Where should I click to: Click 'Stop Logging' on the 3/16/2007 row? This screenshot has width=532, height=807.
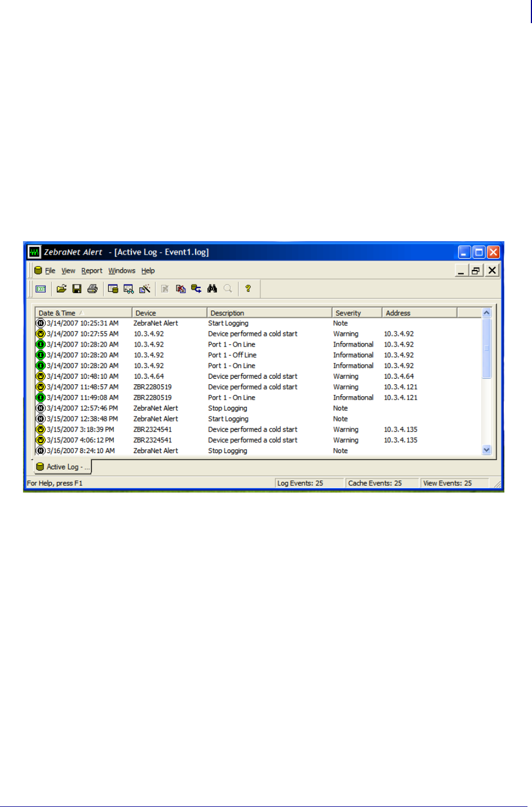(x=228, y=451)
